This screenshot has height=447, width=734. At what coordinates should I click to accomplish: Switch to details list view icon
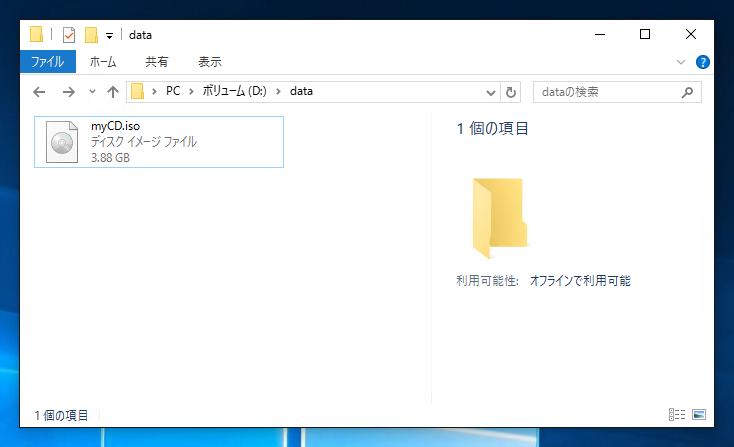point(677,415)
